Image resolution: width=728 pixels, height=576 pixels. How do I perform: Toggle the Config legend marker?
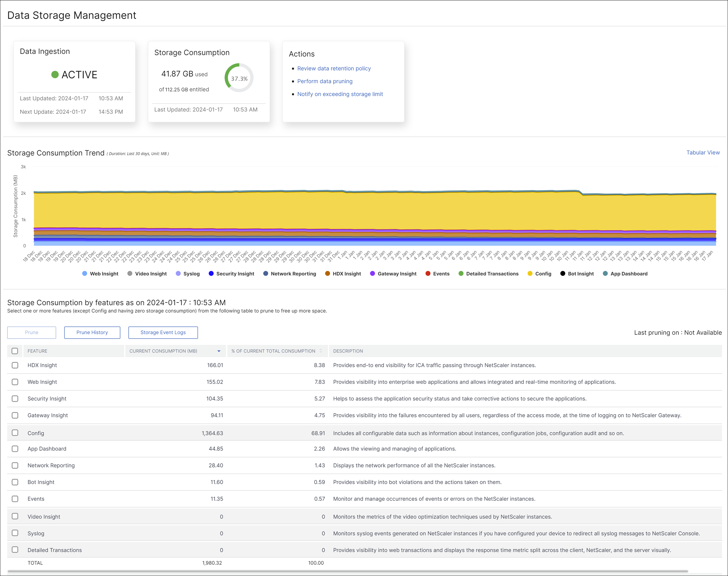[530, 273]
